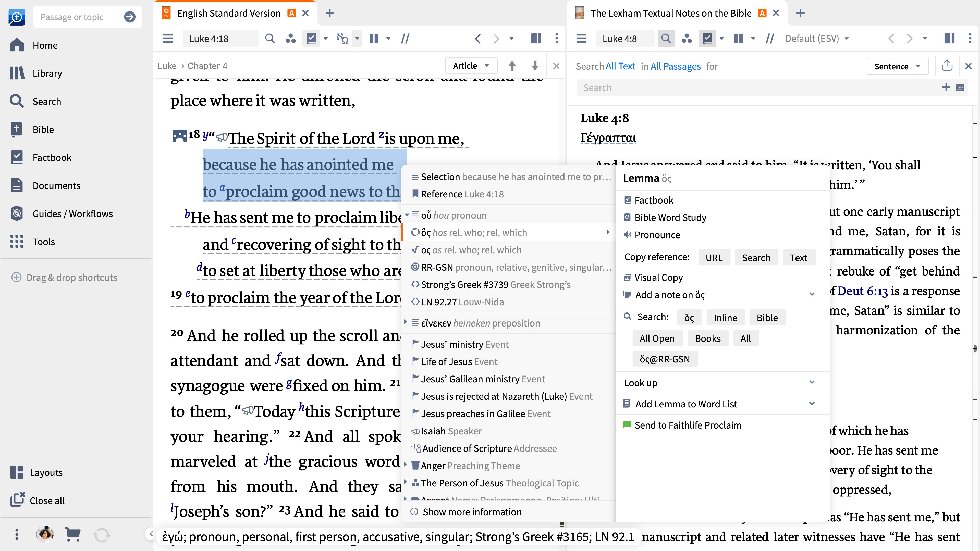Jump to next article down arrow
Viewport: 980px width, 551px height.
[x=534, y=66]
